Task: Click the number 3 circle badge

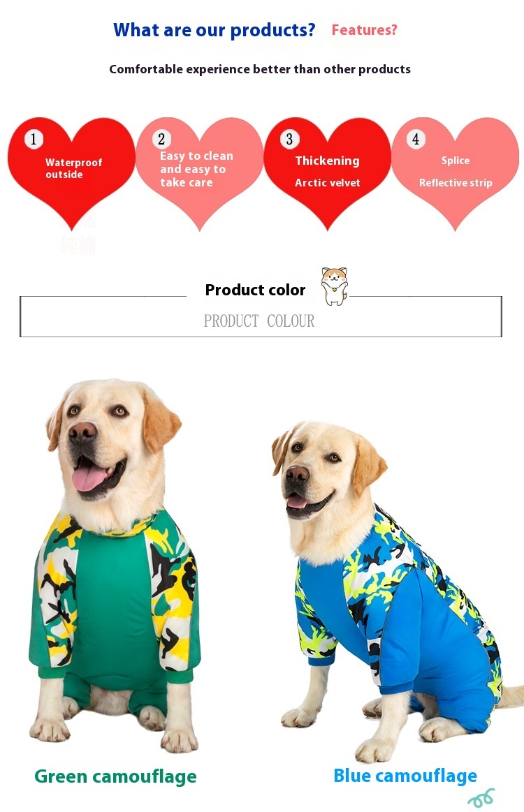Action: 289,139
